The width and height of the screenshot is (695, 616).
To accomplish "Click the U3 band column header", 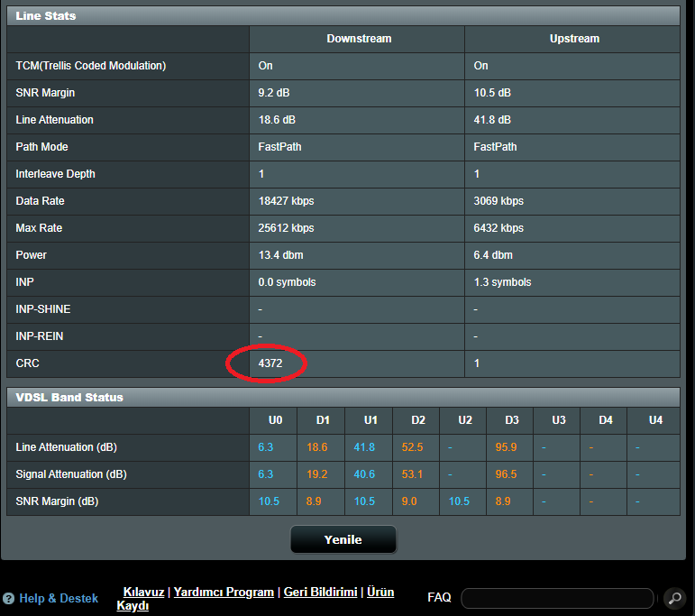I will pyautogui.click(x=559, y=420).
